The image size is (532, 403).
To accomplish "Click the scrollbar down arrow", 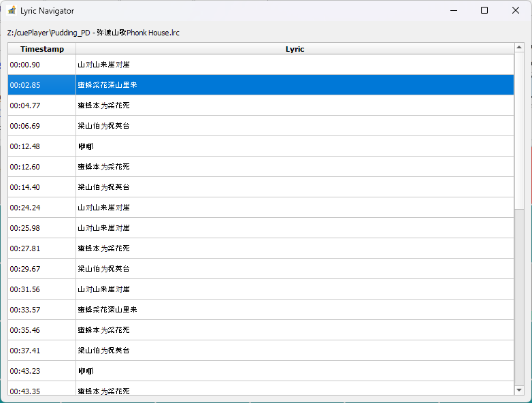I will (x=519, y=390).
